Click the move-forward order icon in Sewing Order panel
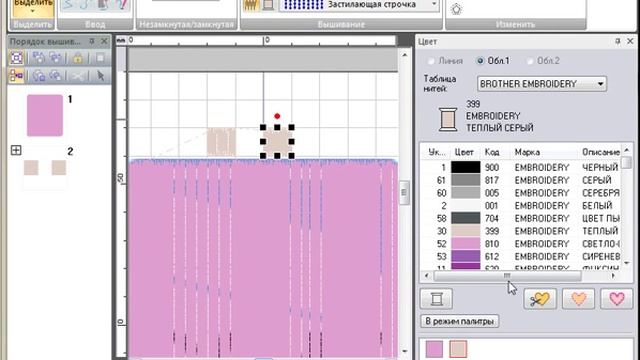640x360 pixels. [x=39, y=58]
